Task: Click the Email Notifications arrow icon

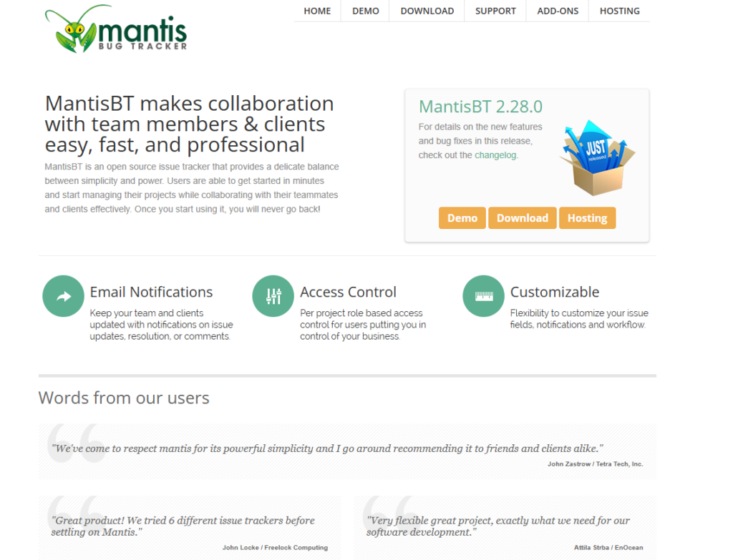Action: tap(63, 296)
